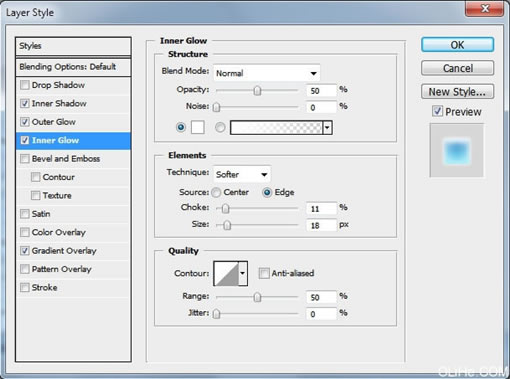Click the white glow color swatch
The width and height of the screenshot is (510, 379).
(198, 127)
